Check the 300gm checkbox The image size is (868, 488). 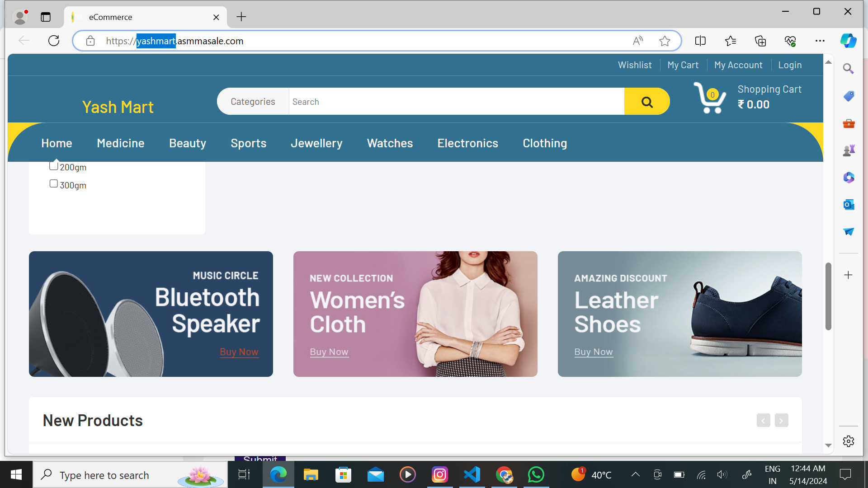53,184
